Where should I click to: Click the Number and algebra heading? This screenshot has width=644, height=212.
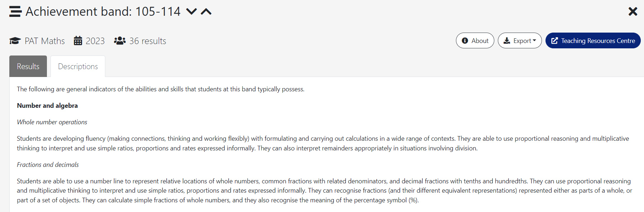click(47, 106)
